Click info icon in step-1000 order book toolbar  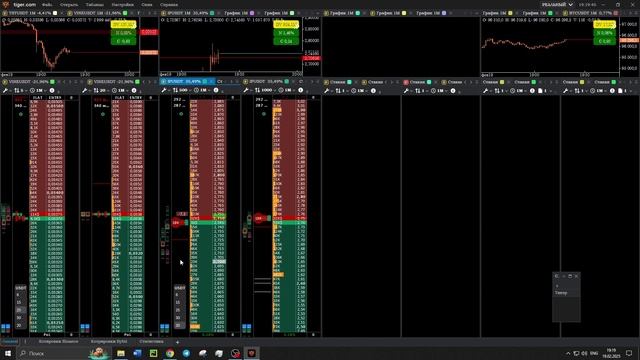click(x=301, y=90)
